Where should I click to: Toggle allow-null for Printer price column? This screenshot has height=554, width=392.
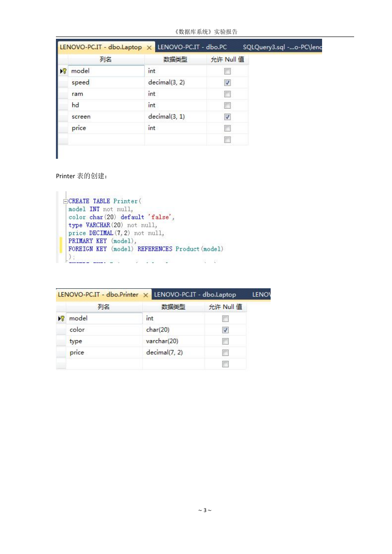pos(226,353)
